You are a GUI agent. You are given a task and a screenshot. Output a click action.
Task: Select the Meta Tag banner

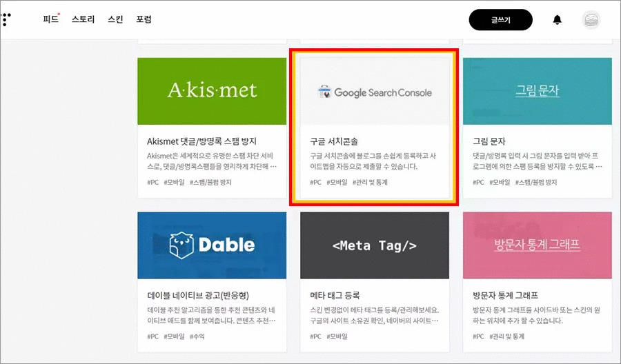(375, 245)
